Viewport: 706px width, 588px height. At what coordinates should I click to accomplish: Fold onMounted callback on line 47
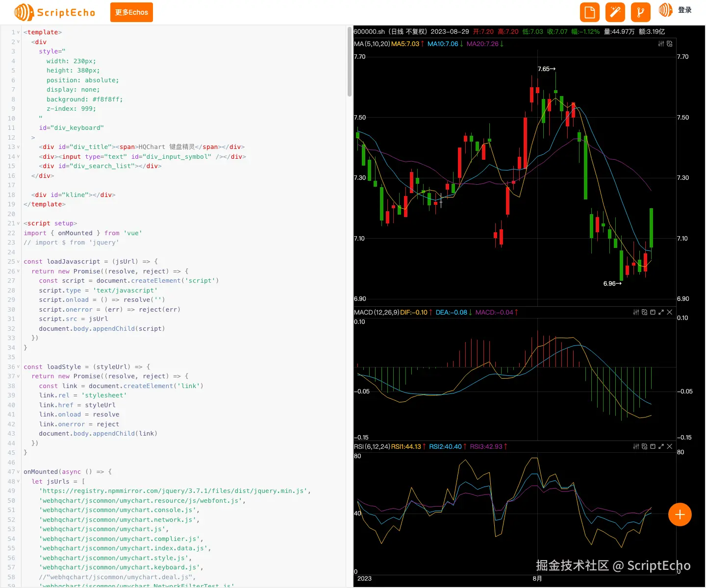(x=19, y=472)
